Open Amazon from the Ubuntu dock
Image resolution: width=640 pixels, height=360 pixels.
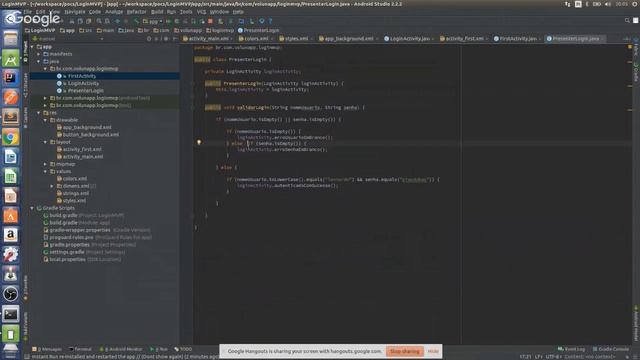(x=11, y=235)
